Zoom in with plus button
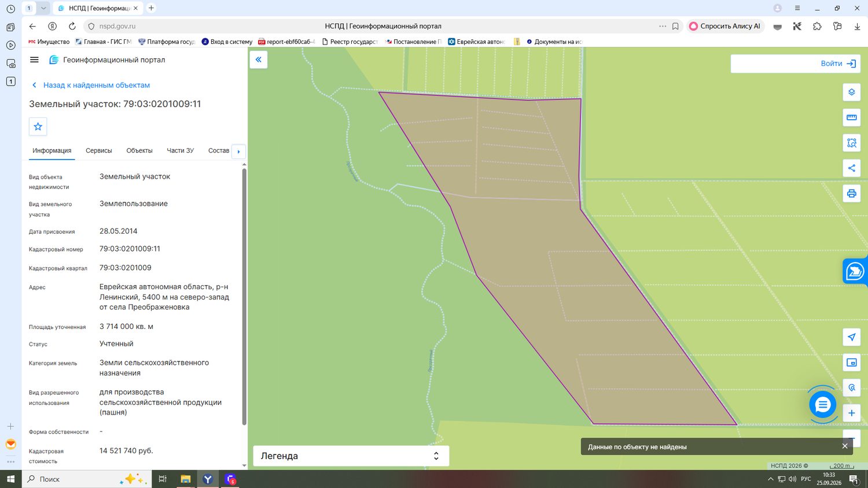This screenshot has height=488, width=868. [851, 413]
